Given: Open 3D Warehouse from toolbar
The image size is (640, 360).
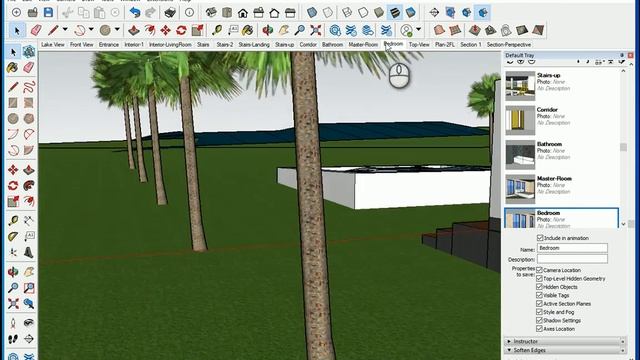Looking at the screenshot, I should [x=335, y=30].
